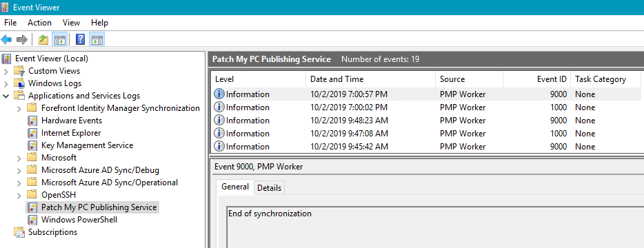Click the Forward arrow toolbar icon
The height and width of the screenshot is (248, 644).
tap(22, 39)
